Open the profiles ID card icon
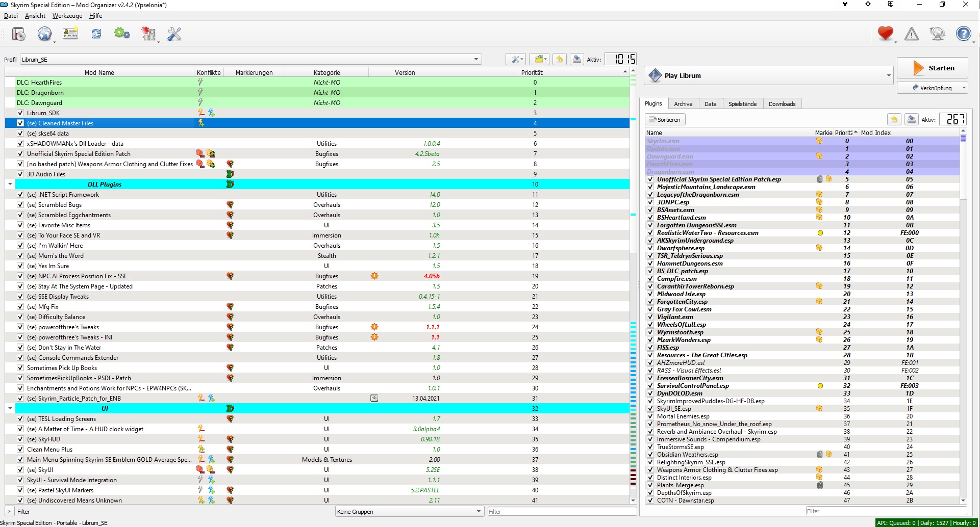980x527 pixels. coord(70,34)
